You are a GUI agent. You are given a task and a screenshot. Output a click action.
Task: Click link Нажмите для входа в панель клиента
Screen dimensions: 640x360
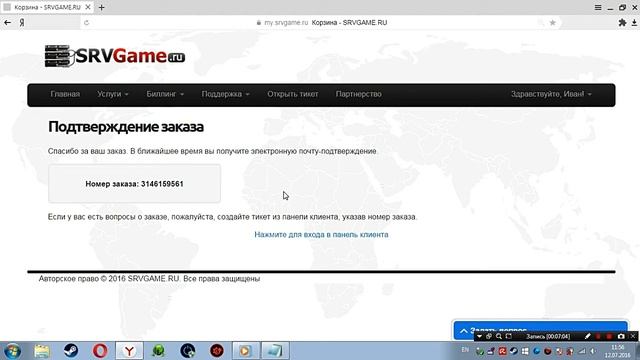coord(321,235)
